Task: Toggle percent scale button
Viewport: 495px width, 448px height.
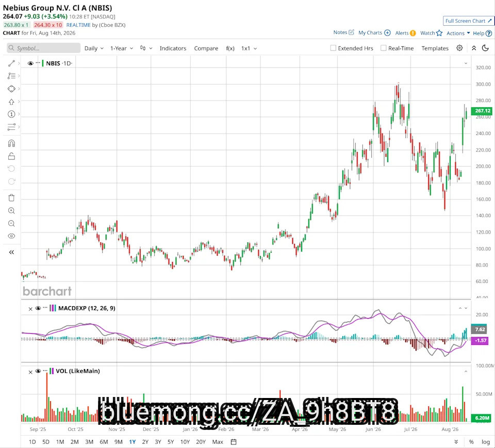Action: [x=471, y=442]
